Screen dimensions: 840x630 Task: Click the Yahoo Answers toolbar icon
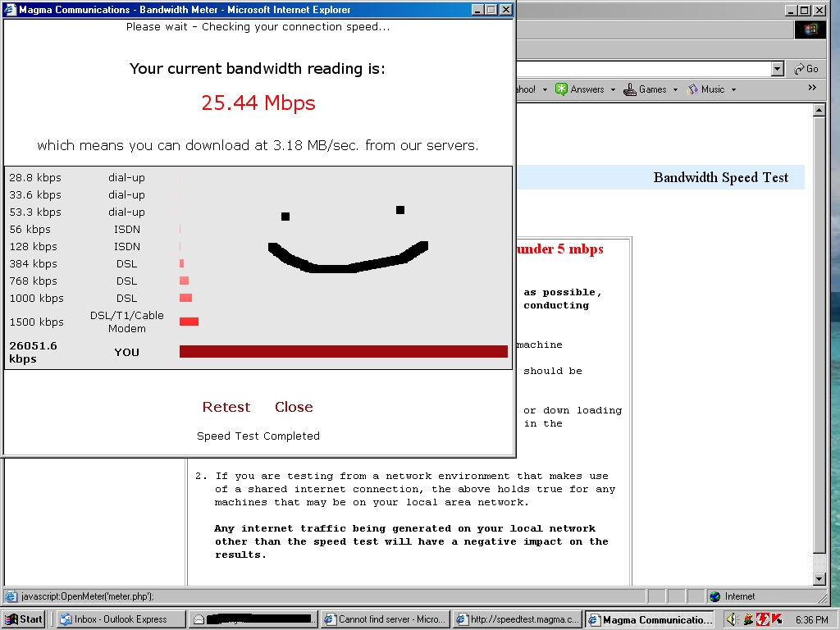(562, 89)
